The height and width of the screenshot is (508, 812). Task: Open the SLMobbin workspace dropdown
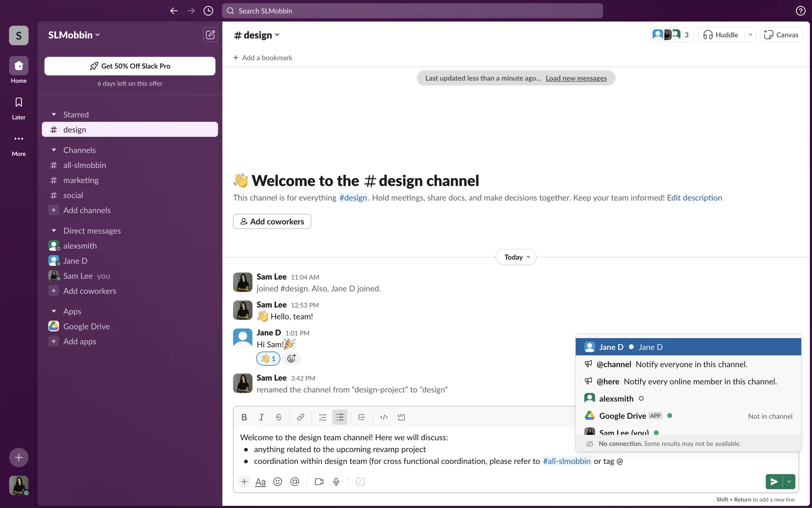tap(74, 35)
